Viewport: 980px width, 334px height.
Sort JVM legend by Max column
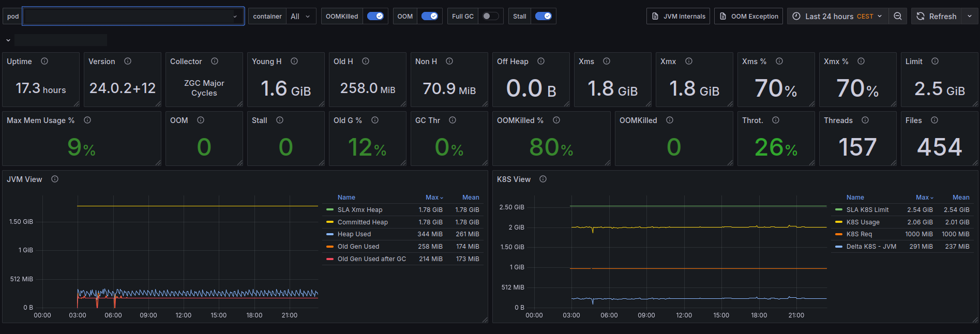[434, 198]
